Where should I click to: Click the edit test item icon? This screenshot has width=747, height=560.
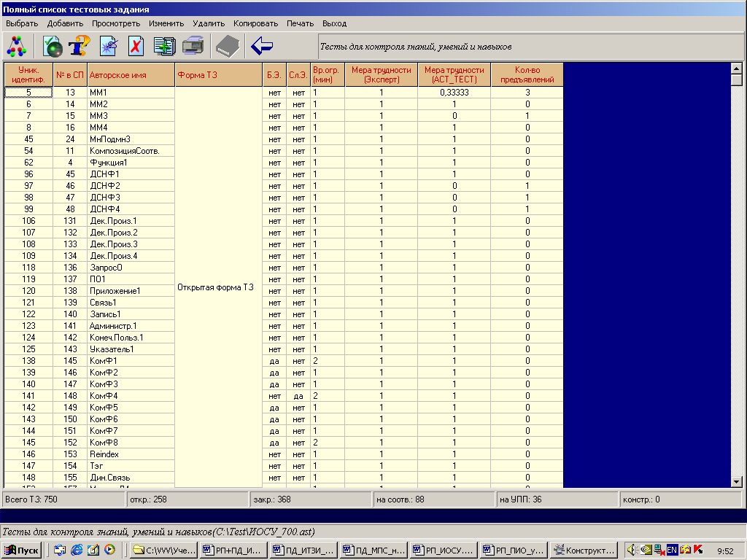pos(109,46)
